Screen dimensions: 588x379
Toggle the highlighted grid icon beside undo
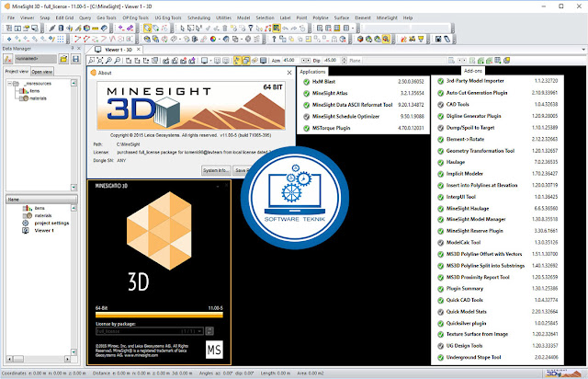click(x=277, y=29)
